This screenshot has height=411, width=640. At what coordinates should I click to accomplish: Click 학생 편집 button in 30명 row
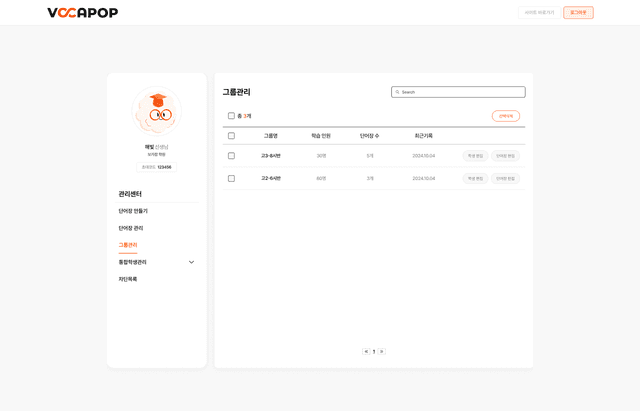point(475,156)
